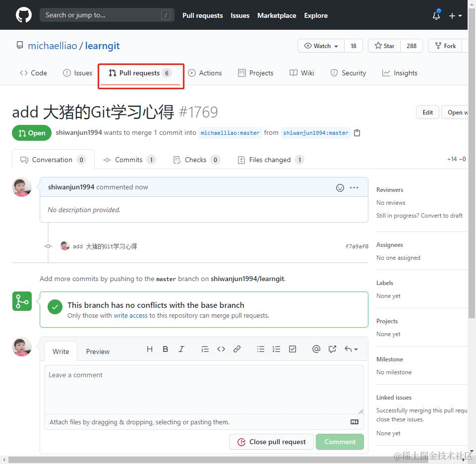Open the shiwanjun1994:master head branch
Viewport: 476px width, 464px height.
(x=316, y=133)
